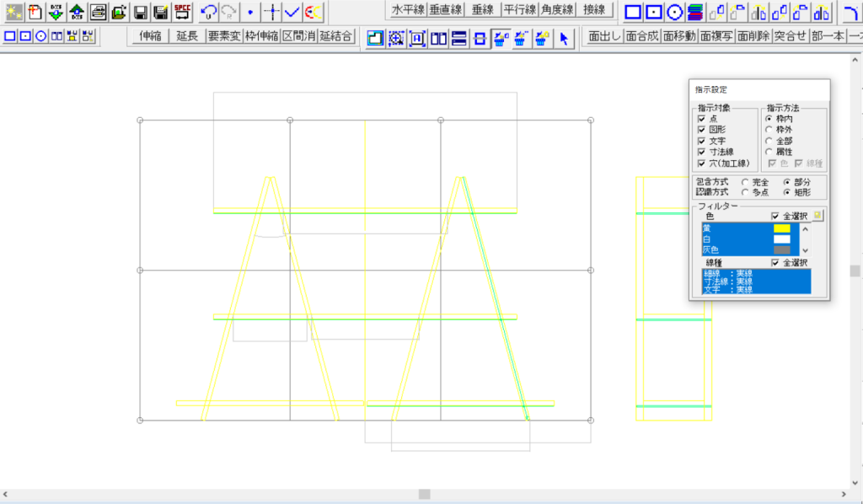Image resolution: width=863 pixels, height=504 pixels.
Task: Select the blue arrow pointer tool
Action: (565, 38)
